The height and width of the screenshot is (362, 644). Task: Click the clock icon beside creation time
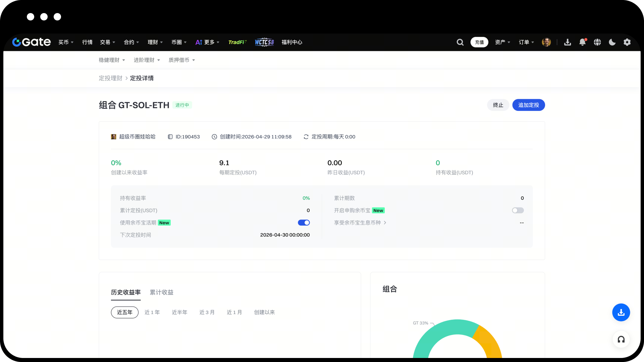pyautogui.click(x=214, y=137)
